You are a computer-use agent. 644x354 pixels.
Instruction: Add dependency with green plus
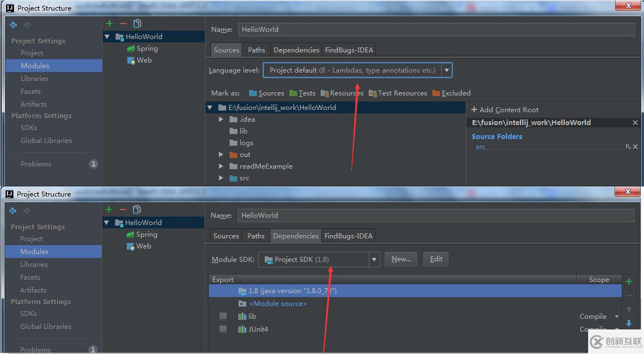click(x=629, y=281)
